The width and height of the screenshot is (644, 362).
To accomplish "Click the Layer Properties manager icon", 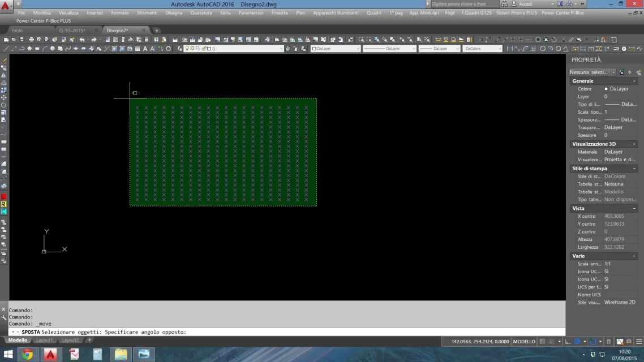I will point(179,49).
